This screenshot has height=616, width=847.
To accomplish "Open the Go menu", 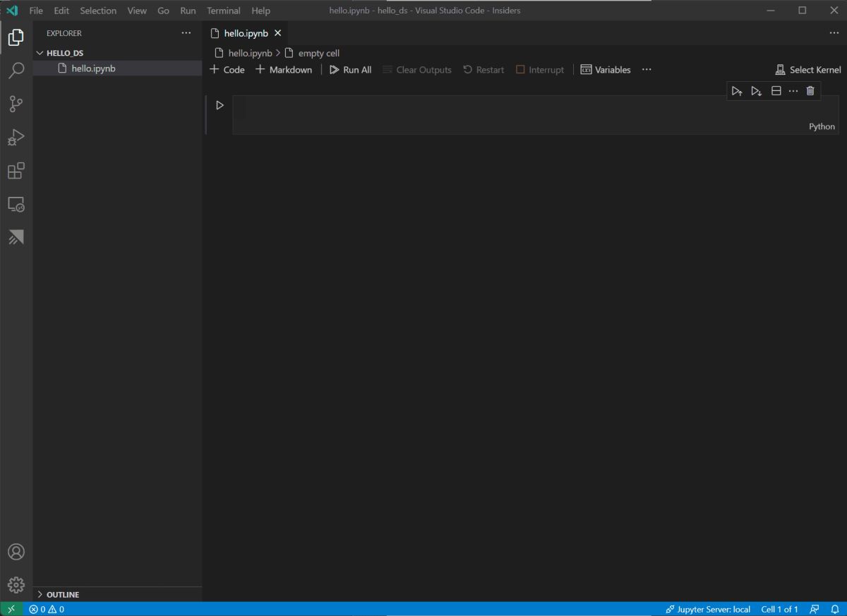I will pyautogui.click(x=164, y=11).
